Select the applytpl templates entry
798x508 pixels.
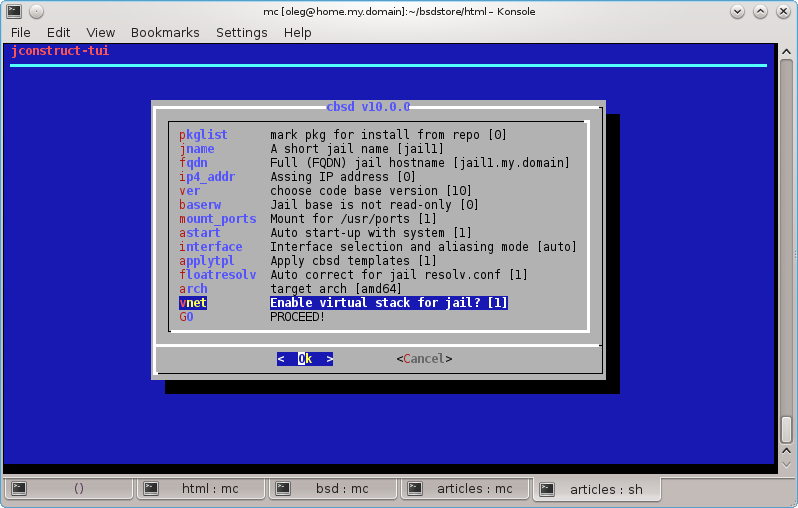(x=307, y=261)
